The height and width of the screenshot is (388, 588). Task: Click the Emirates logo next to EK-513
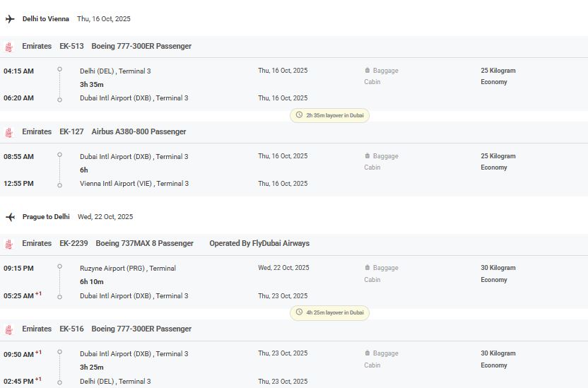click(x=9, y=47)
